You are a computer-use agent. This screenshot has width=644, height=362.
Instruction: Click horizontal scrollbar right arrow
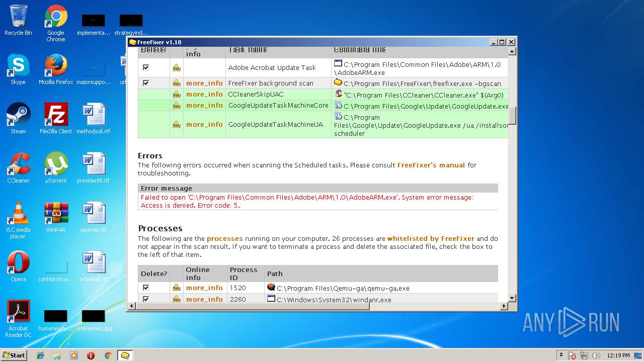tap(504, 306)
